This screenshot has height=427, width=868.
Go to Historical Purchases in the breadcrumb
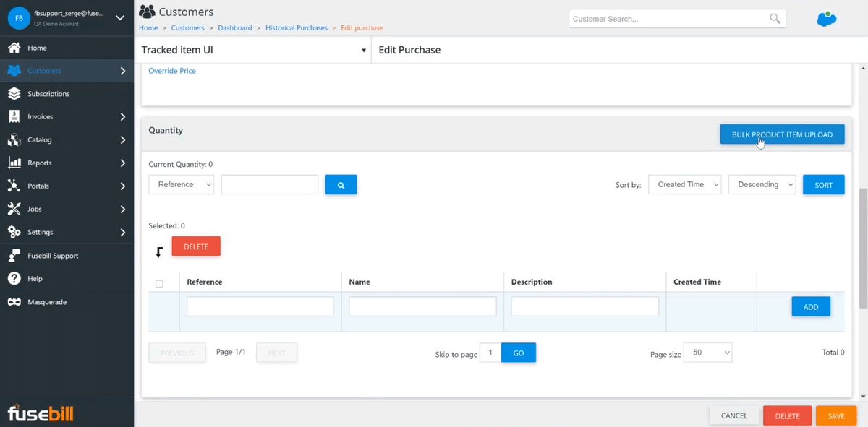click(297, 27)
